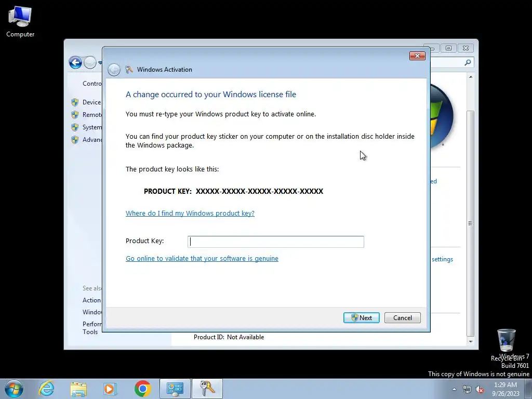Viewport: 532px width, 399px height.
Task: Show hidden system tray icons arrow
Action: click(x=454, y=389)
